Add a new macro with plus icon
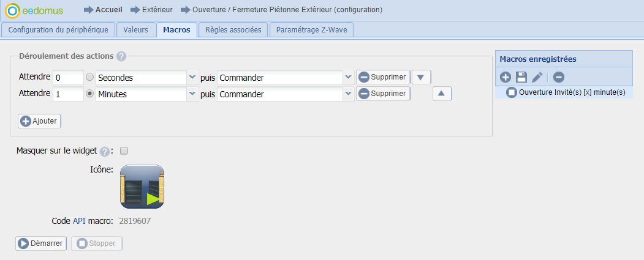This screenshot has width=644, height=260. pos(506,76)
